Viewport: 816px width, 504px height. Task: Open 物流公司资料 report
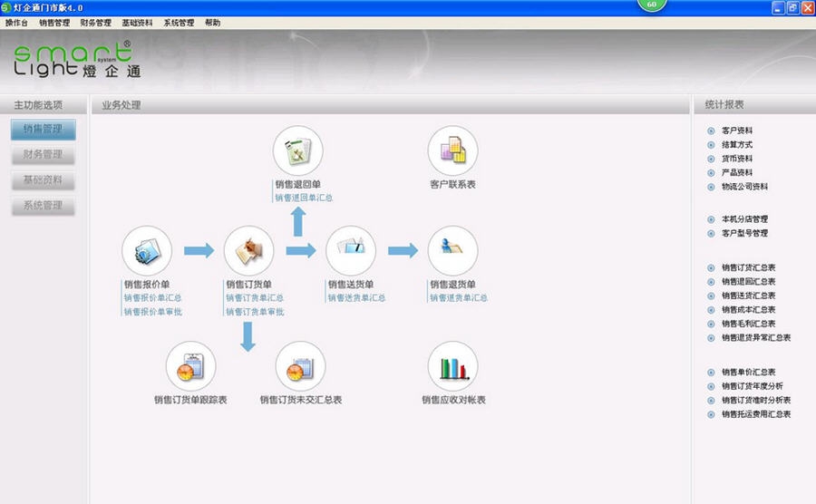click(744, 187)
